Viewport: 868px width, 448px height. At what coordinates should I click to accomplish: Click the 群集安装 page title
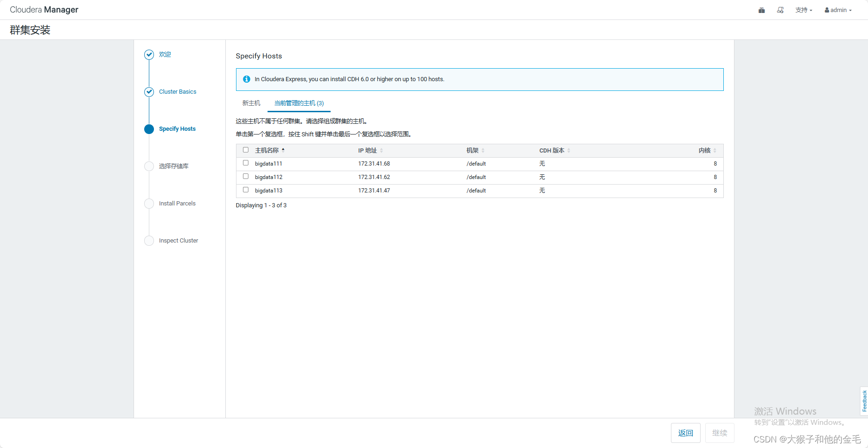coord(30,30)
